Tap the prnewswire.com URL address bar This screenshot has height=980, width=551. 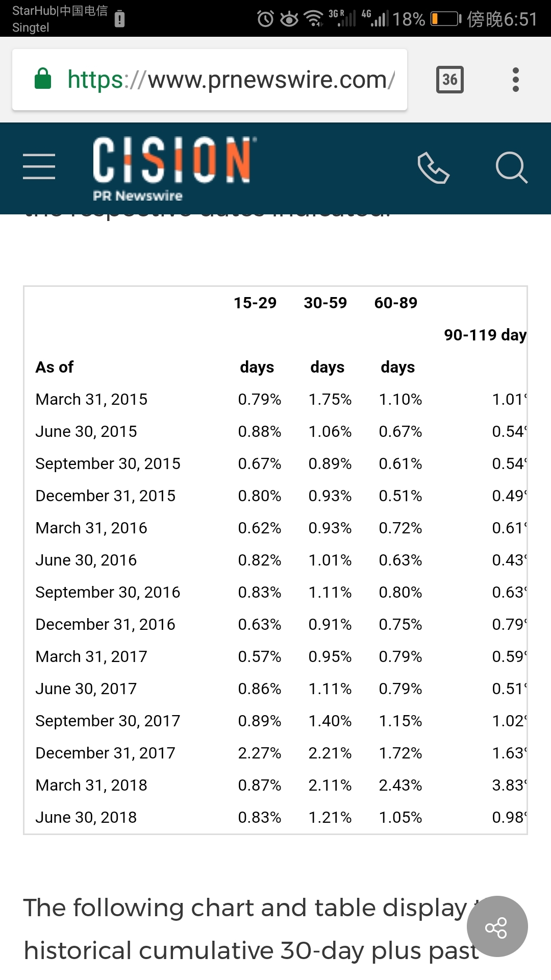point(210,80)
